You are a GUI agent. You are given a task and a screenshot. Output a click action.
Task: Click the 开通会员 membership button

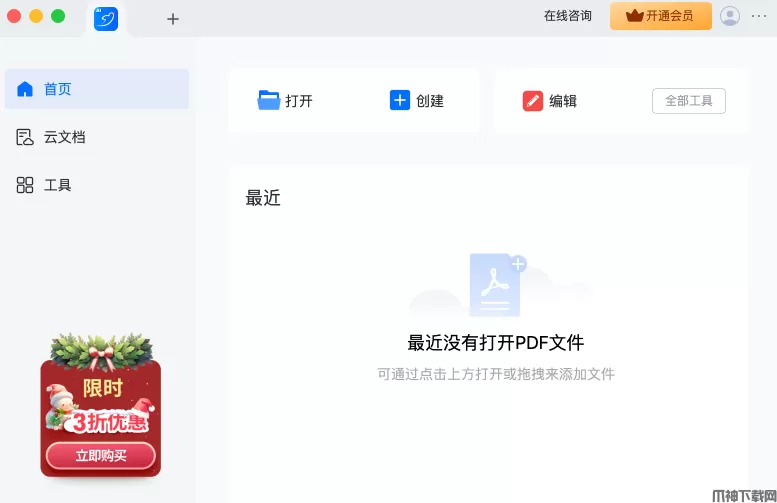660,16
